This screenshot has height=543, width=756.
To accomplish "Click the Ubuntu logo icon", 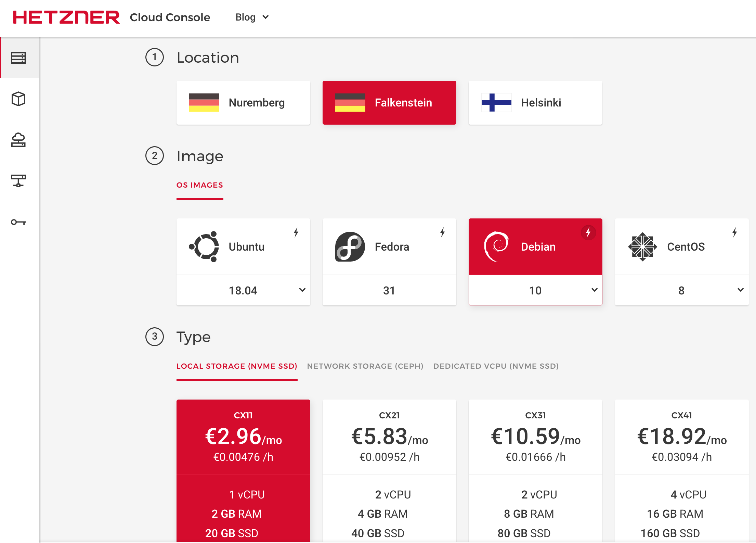I will tap(204, 247).
